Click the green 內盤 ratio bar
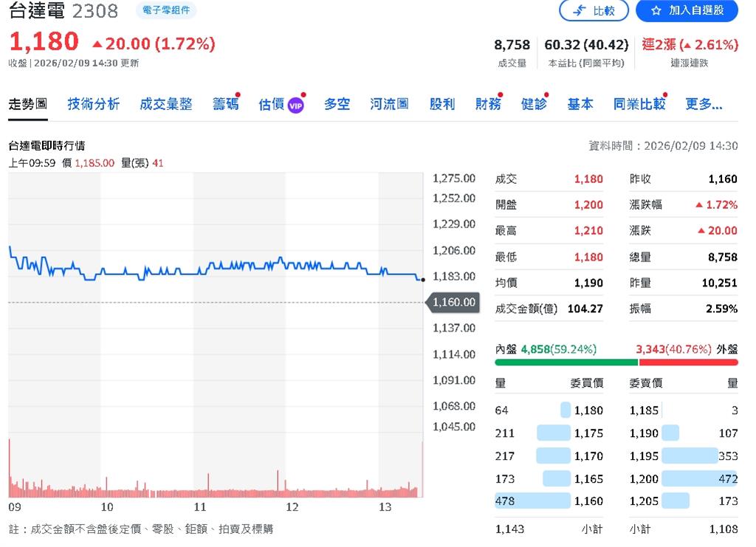Viewport: 756px width, 547px height. (566, 362)
